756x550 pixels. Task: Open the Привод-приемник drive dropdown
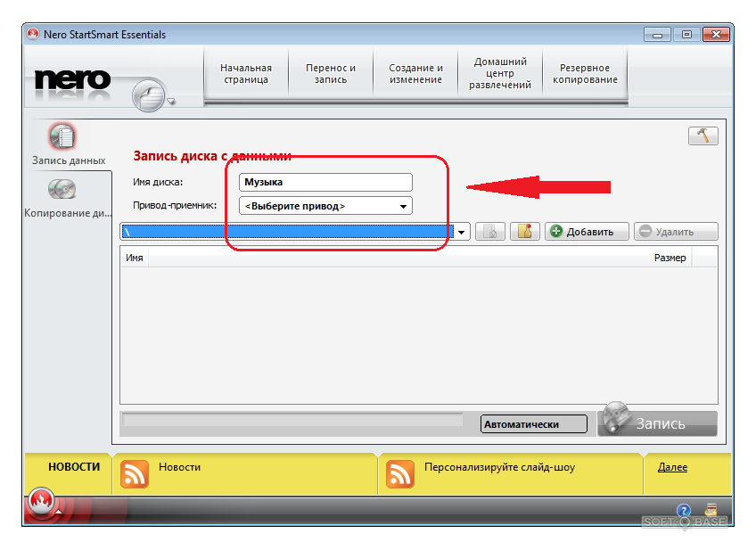coord(325,206)
